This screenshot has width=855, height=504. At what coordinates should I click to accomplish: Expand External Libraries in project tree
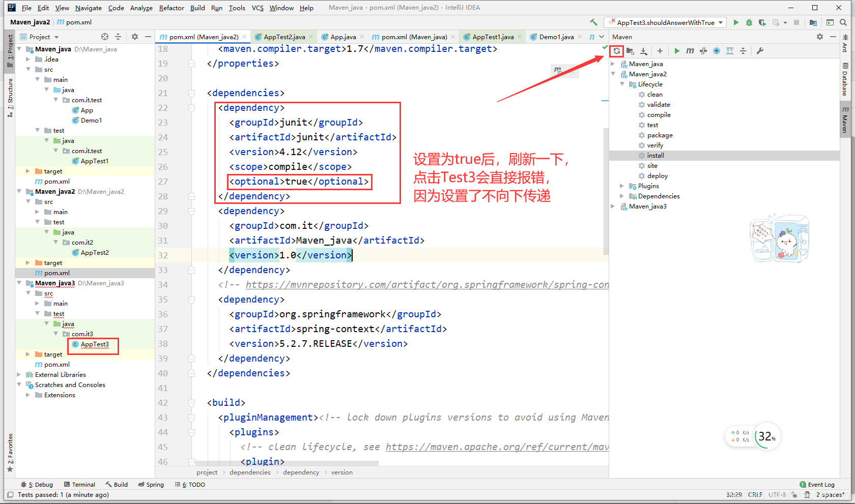pyautogui.click(x=19, y=374)
